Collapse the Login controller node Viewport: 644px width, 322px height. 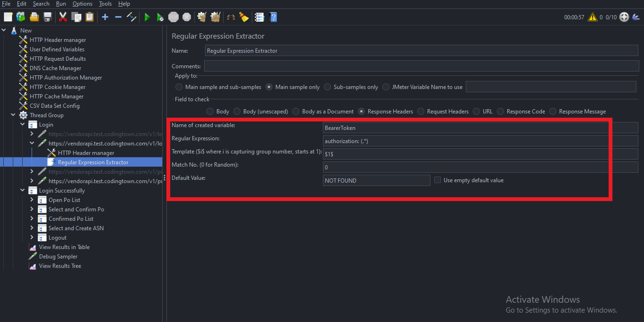coord(23,125)
